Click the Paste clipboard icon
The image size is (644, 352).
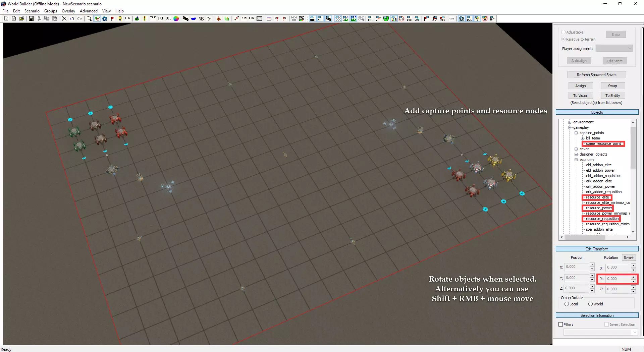click(55, 19)
